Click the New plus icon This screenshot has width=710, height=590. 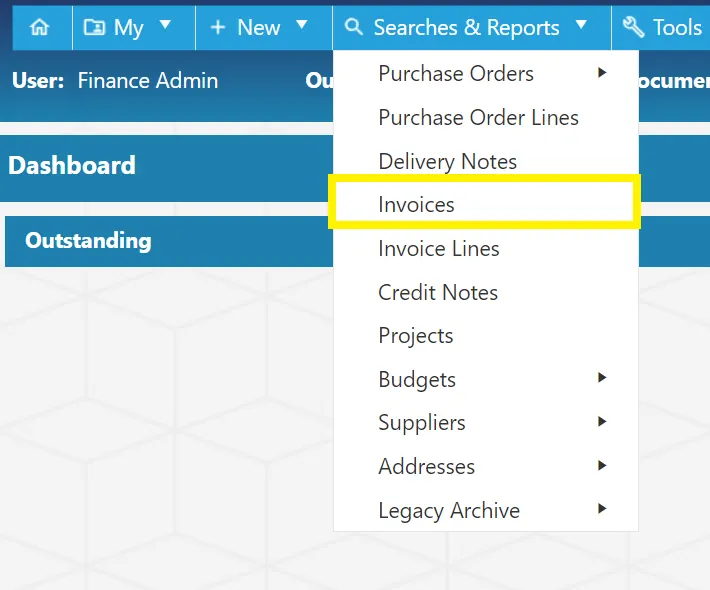218,27
